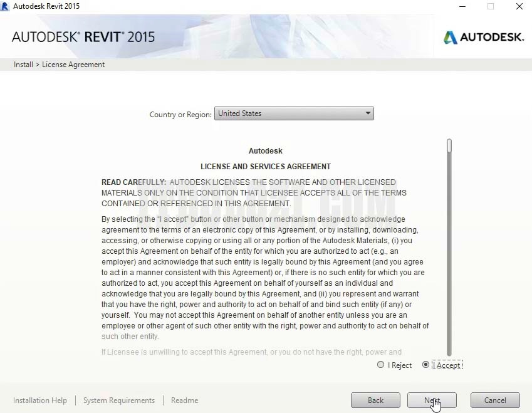The image size is (532, 413).
Task: Click the READ CAREFULLY bold text
Action: tap(133, 182)
